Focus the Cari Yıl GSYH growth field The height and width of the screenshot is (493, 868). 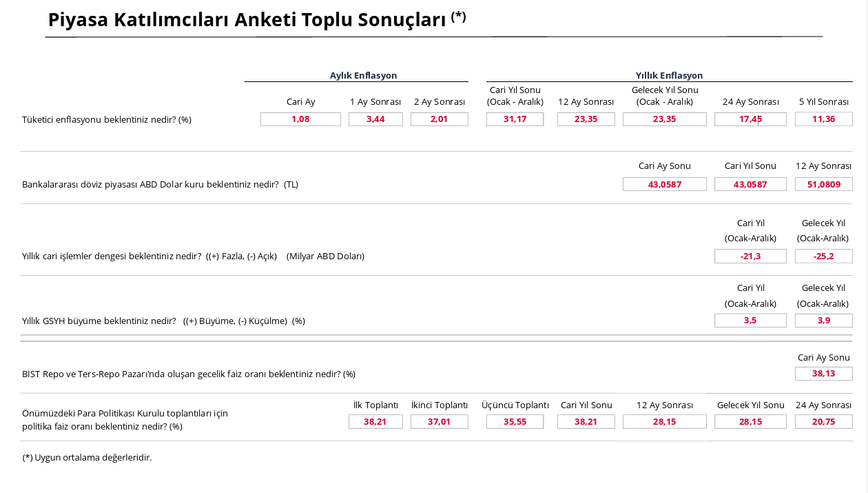(x=750, y=321)
